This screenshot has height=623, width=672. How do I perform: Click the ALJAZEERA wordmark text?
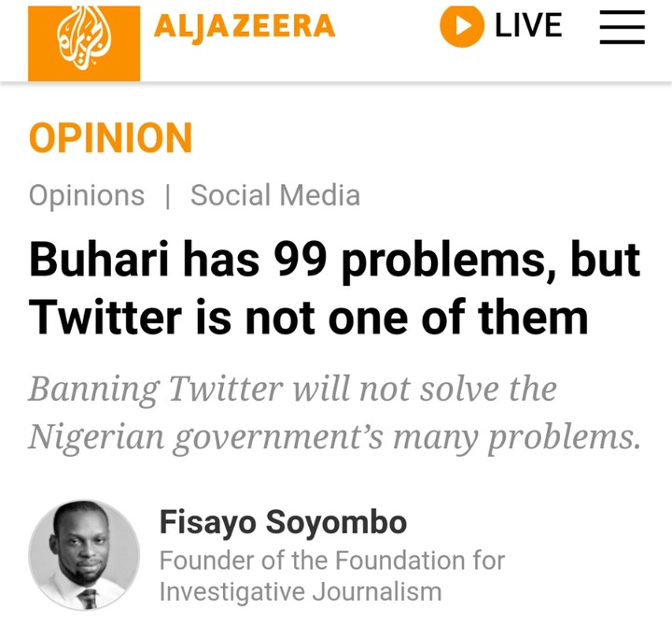coord(245,27)
